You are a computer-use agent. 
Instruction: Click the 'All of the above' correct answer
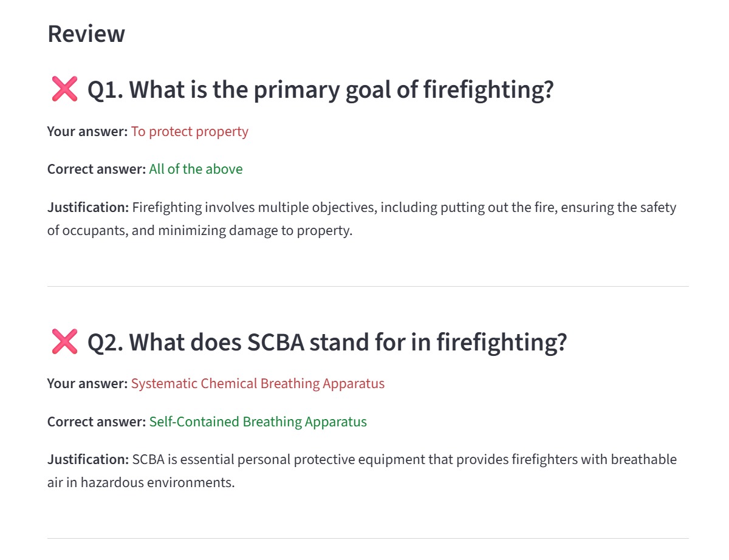click(x=196, y=169)
